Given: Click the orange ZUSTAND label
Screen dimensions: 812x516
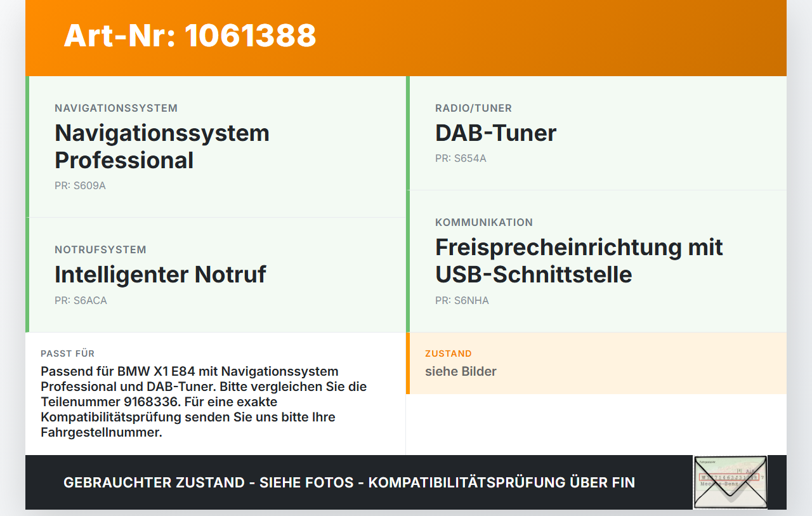Looking at the screenshot, I should point(449,354).
